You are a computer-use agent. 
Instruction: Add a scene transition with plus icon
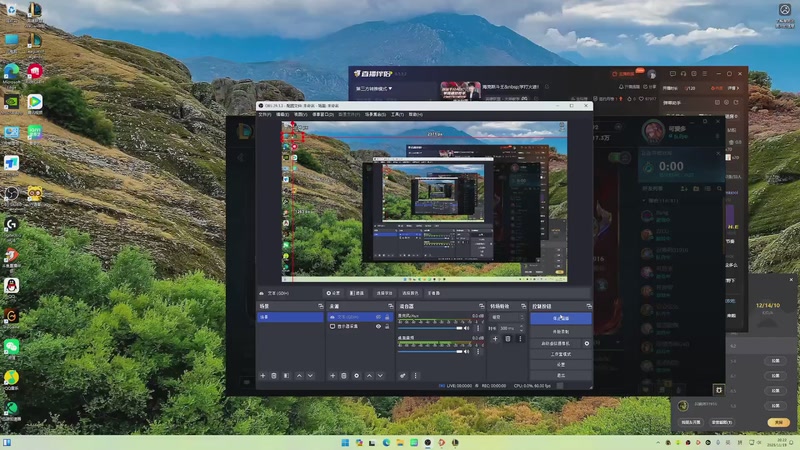click(496, 339)
